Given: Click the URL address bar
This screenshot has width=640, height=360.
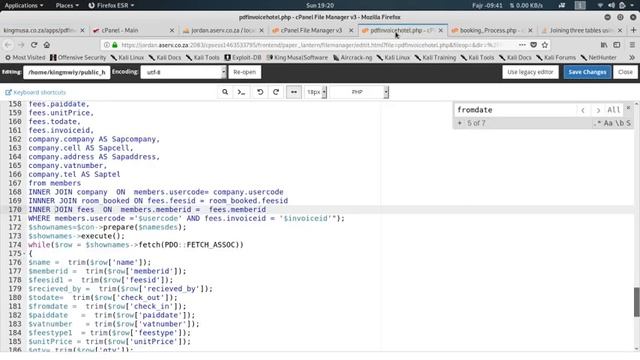Looking at the screenshot, I should 310,45.
